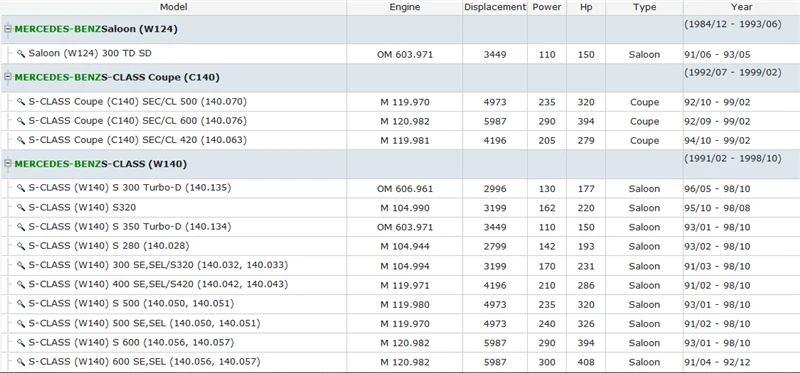Select the SEC/CL 420 (140.063) model
Viewport: 800px width, 373px height.
[138, 140]
